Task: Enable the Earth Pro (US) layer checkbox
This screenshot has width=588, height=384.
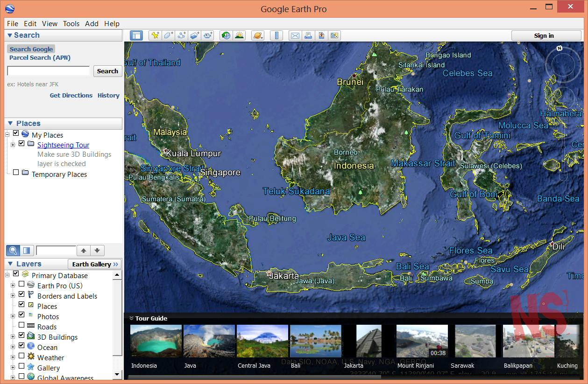Action: pyautogui.click(x=21, y=284)
